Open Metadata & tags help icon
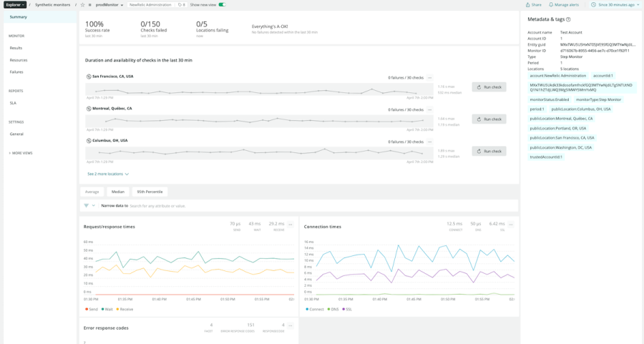The image size is (644, 344). [x=568, y=19]
